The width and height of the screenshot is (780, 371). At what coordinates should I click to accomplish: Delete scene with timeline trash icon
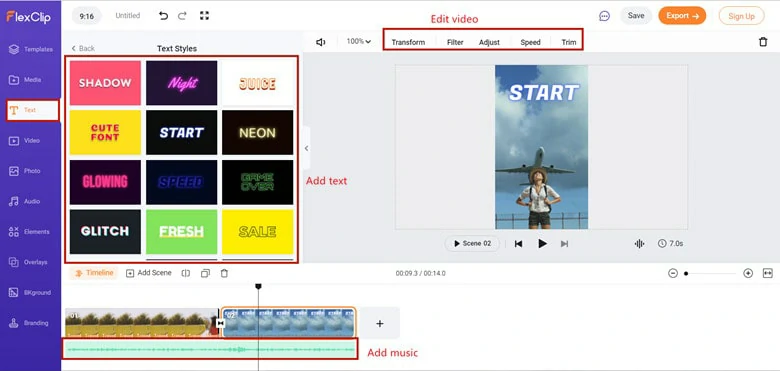[224, 273]
